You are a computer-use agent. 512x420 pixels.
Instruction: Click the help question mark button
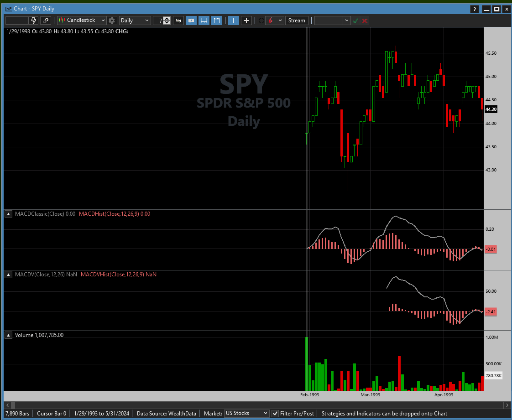[475, 9]
